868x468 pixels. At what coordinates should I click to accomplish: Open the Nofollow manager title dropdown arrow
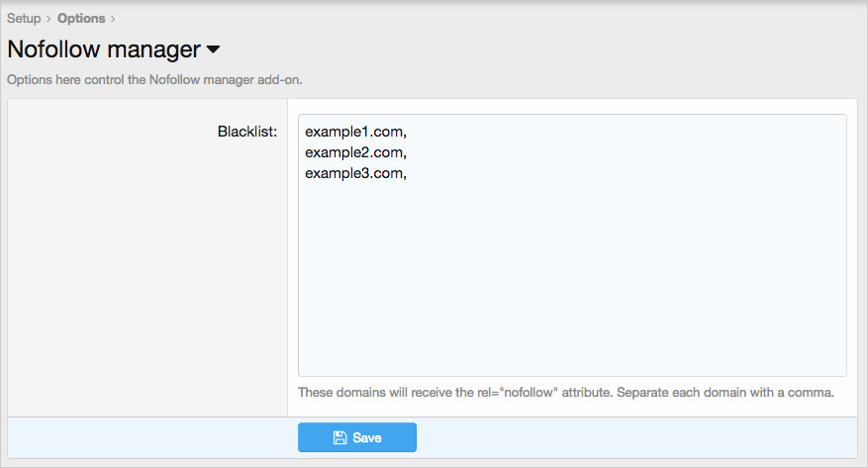tap(213, 49)
